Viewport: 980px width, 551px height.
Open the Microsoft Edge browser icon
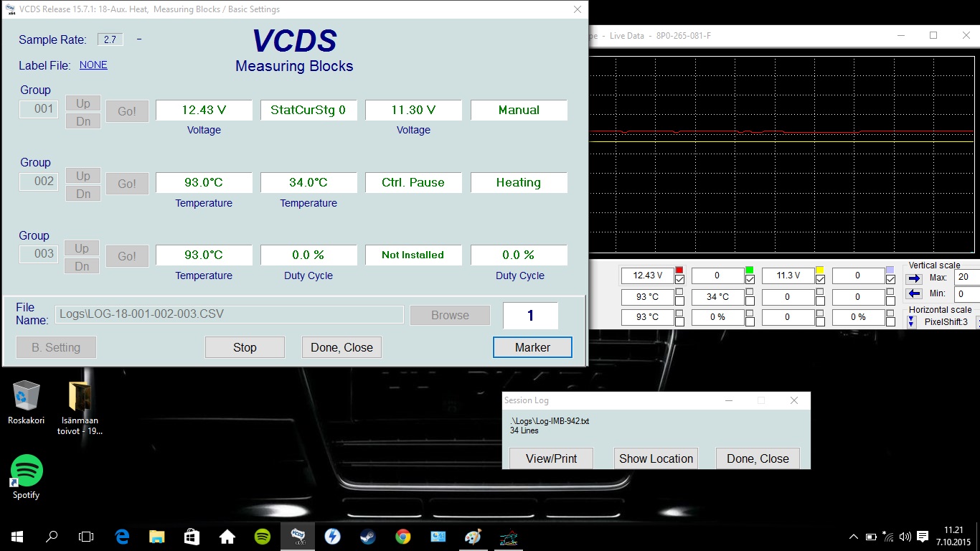point(122,536)
